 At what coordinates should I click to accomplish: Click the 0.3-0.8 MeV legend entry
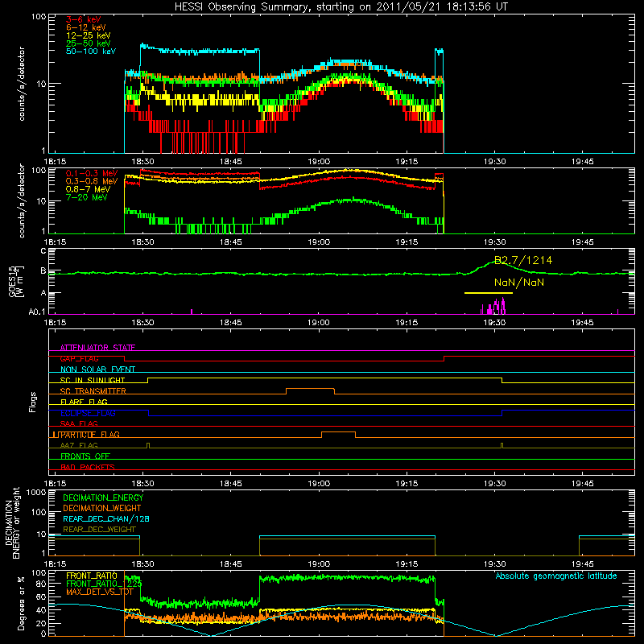(92, 181)
